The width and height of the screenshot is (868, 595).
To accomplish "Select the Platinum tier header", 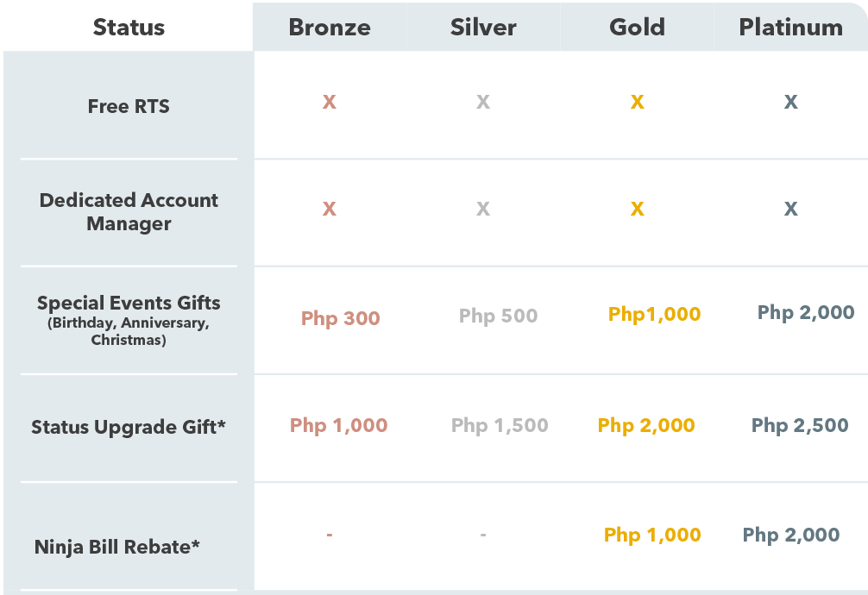I will click(x=791, y=27).
